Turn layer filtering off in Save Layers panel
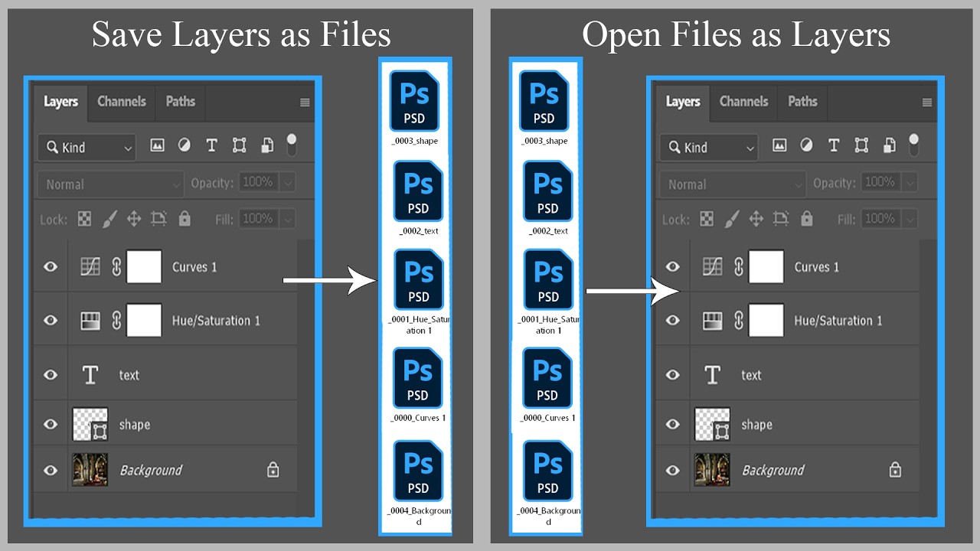The width and height of the screenshot is (980, 551). (292, 145)
